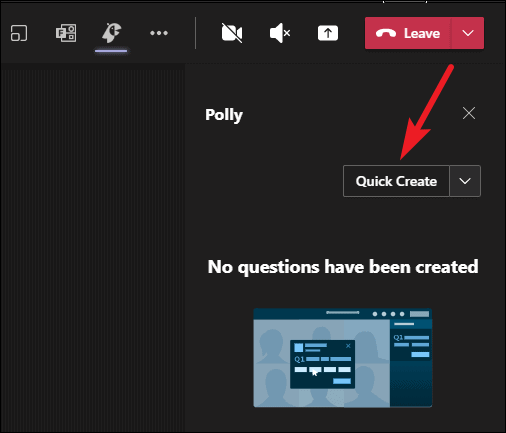Viewport: 506px width, 433px height.
Task: Open the Forms app in meeting toolbar
Action: 66,33
